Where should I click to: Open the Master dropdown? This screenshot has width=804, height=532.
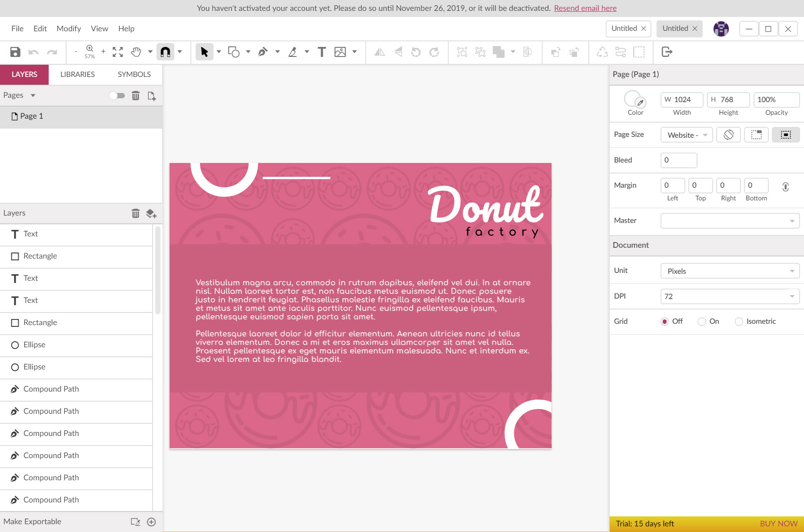pos(730,221)
